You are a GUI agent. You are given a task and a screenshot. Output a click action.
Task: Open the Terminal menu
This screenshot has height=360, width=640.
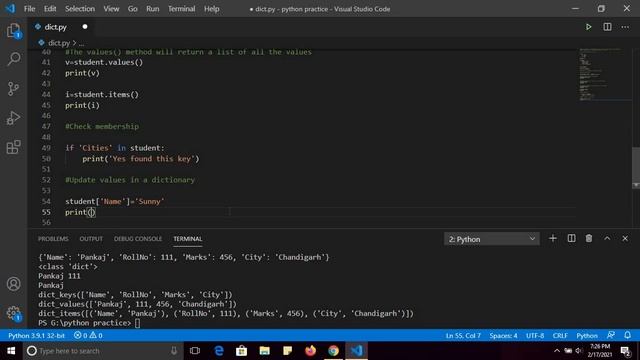182,9
